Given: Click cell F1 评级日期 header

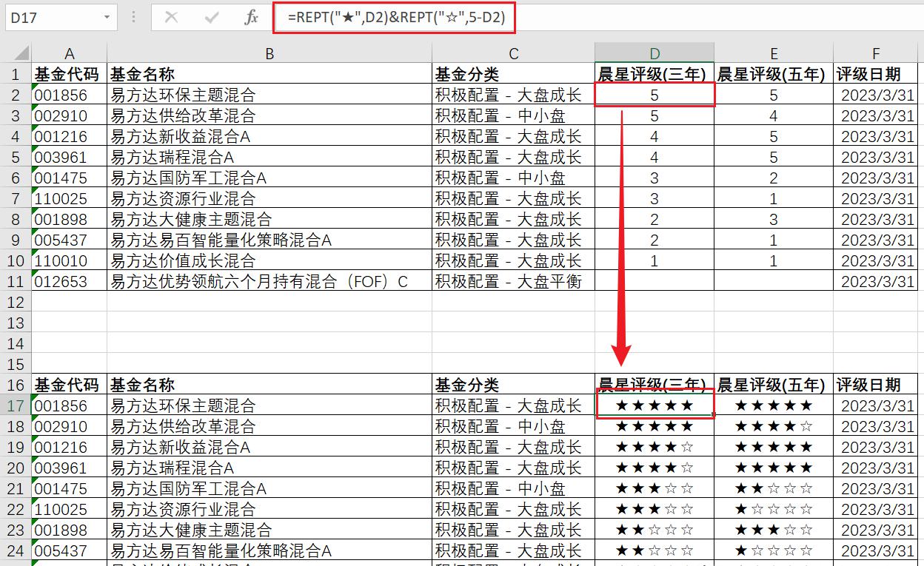Looking at the screenshot, I should pos(876,74).
